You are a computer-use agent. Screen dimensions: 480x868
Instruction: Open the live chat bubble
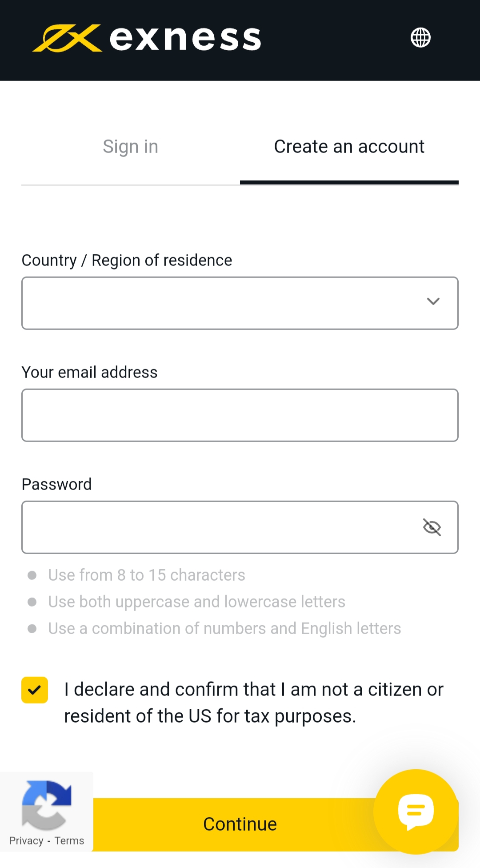[x=416, y=811]
